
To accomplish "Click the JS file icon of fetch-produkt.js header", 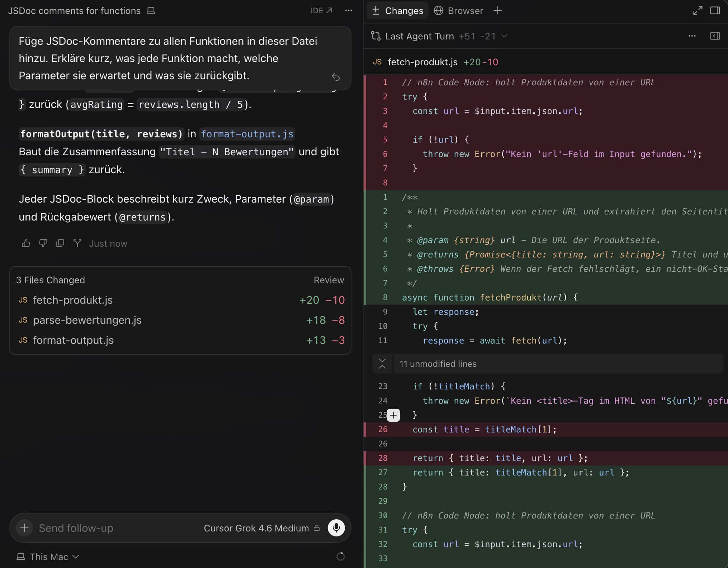I will [x=377, y=62].
